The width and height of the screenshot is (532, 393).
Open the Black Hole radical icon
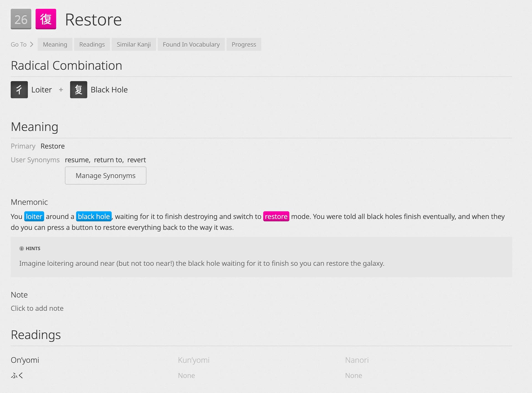point(78,90)
